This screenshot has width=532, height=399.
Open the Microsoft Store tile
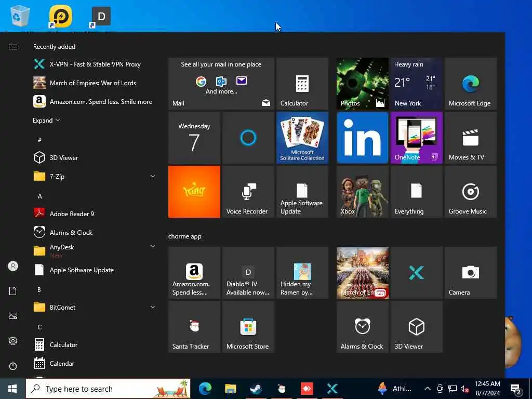click(248, 327)
